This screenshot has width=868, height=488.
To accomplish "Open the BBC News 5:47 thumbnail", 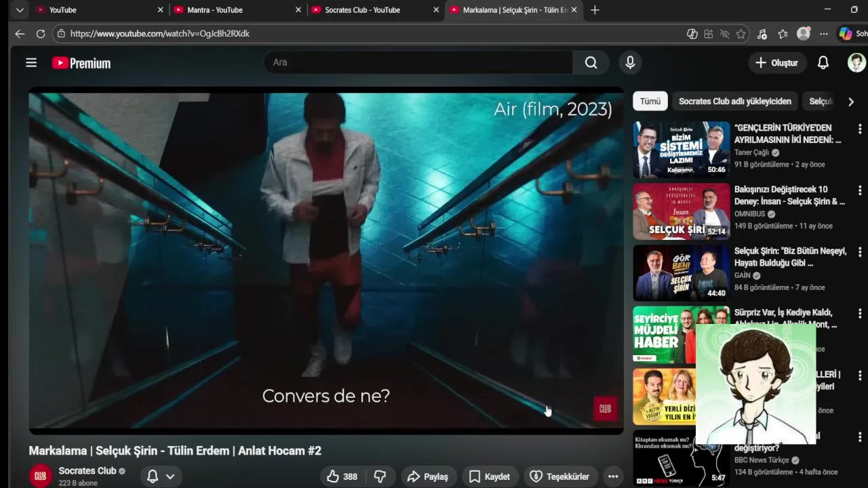I will pyautogui.click(x=682, y=459).
